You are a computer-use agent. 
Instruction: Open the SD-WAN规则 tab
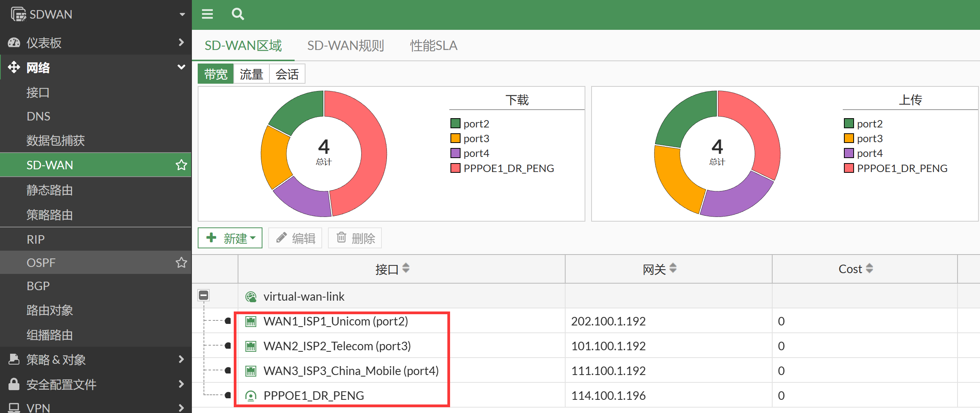point(345,46)
